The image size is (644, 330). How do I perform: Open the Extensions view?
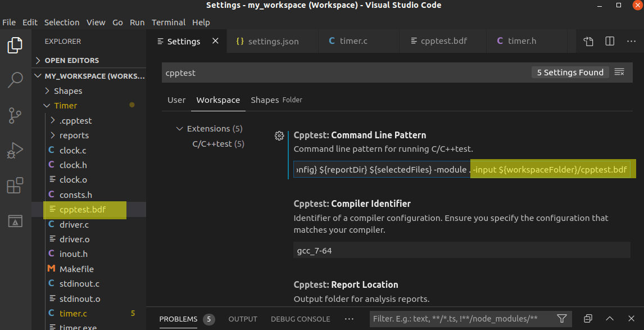[x=15, y=186]
